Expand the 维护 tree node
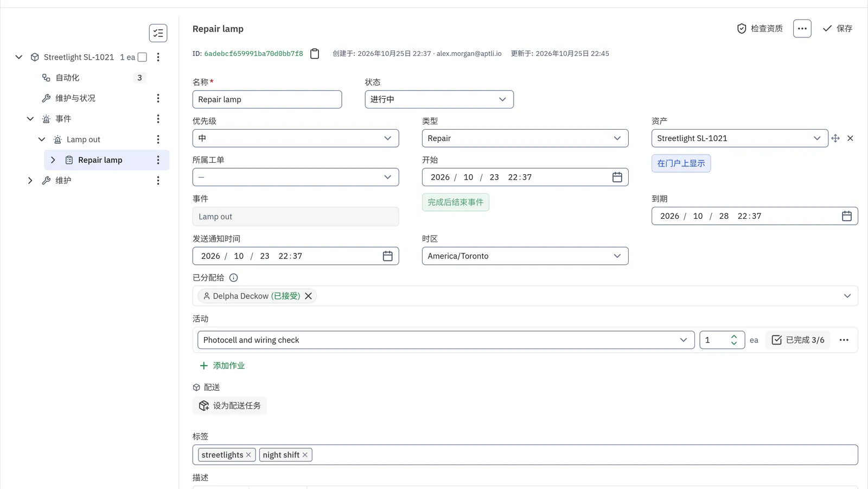This screenshot has width=868, height=489. (30, 181)
